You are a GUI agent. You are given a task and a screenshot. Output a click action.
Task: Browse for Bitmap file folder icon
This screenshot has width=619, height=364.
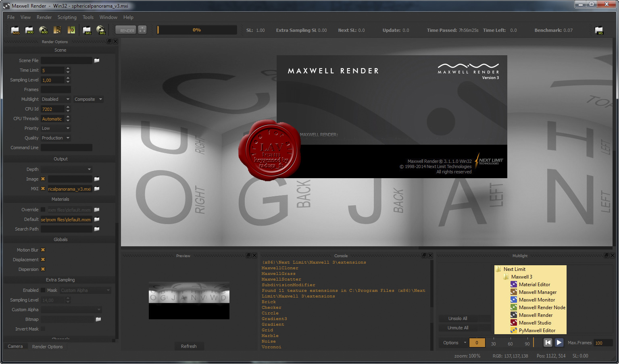[x=98, y=319]
